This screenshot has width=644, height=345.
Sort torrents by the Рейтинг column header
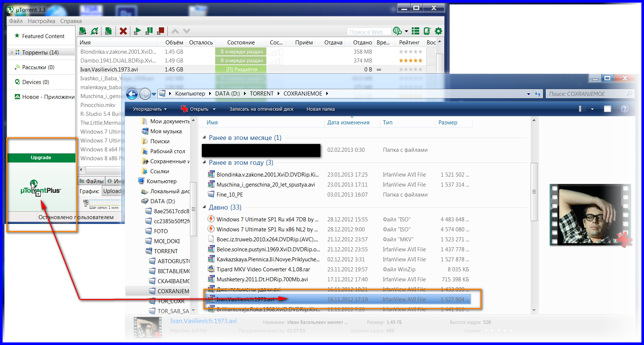[409, 43]
